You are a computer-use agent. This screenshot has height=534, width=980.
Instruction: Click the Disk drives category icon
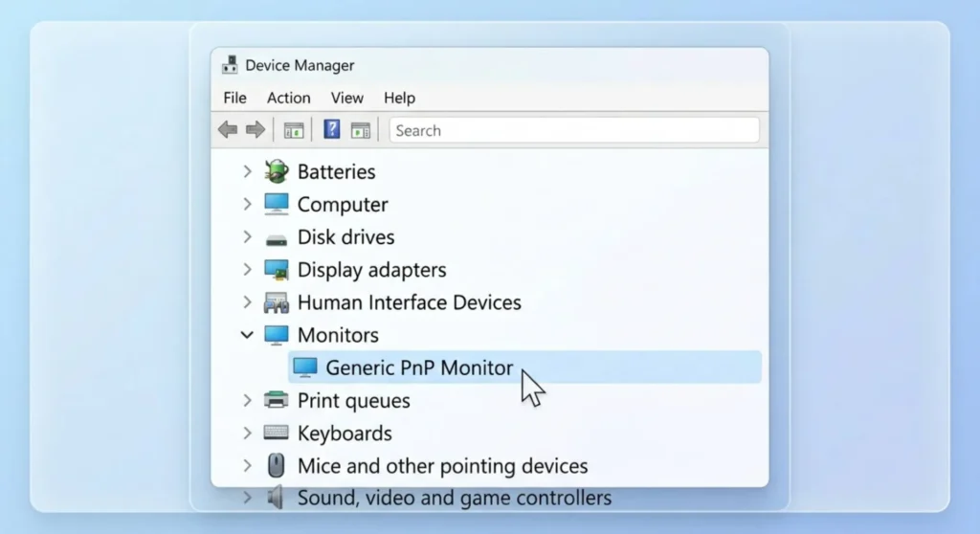(277, 239)
